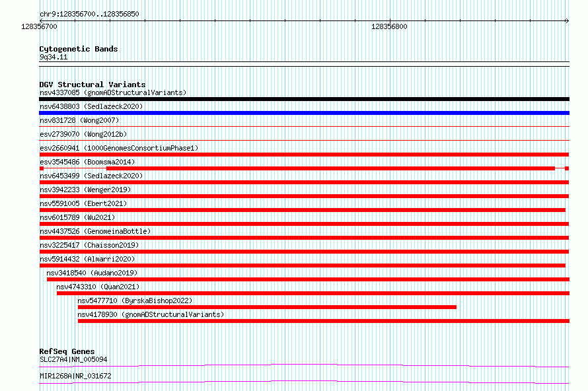Open nsv6438803 (Sedlazeck2020) variant label
This screenshot has width=588, height=391.
91,106
